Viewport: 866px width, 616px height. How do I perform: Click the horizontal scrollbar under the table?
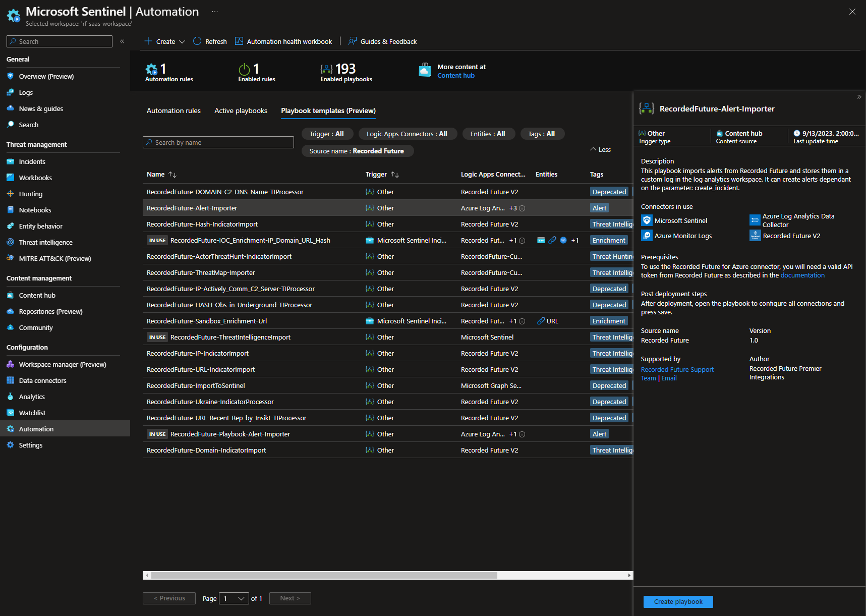pos(324,575)
